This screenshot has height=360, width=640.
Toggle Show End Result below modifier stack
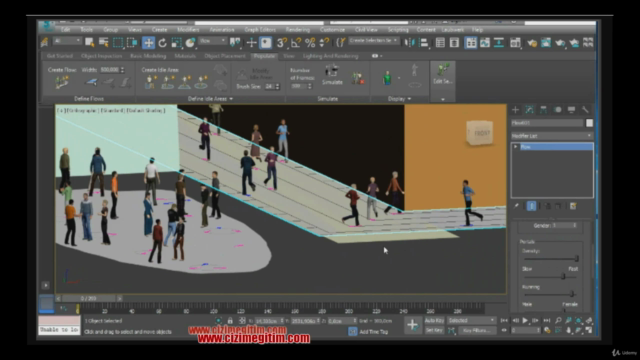531,206
